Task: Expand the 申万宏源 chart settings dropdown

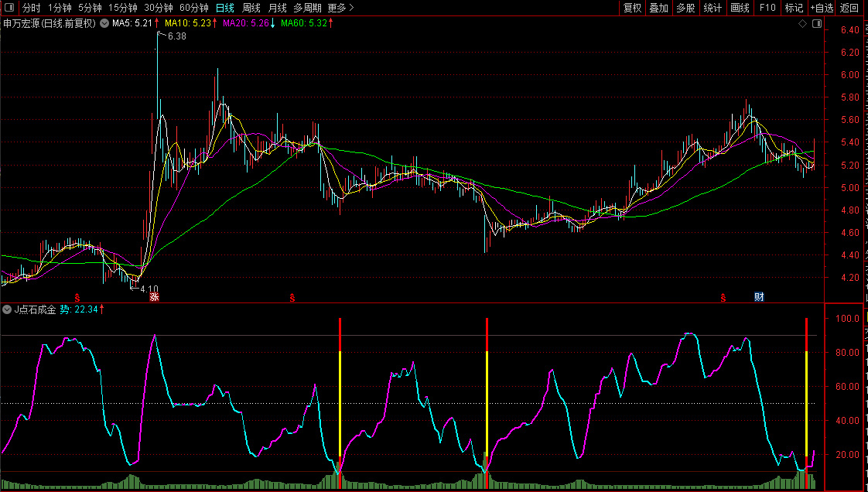Action: 104,23
